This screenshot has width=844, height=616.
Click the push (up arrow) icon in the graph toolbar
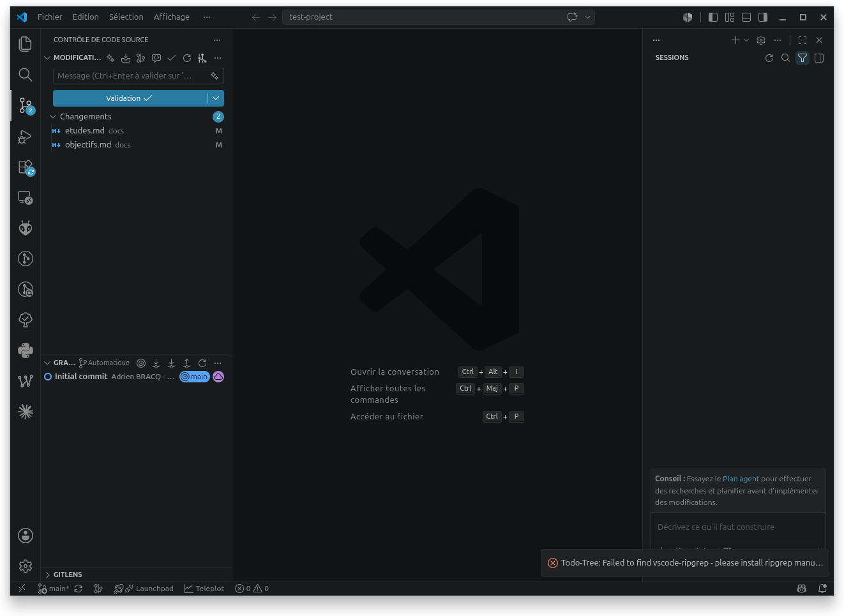click(186, 363)
